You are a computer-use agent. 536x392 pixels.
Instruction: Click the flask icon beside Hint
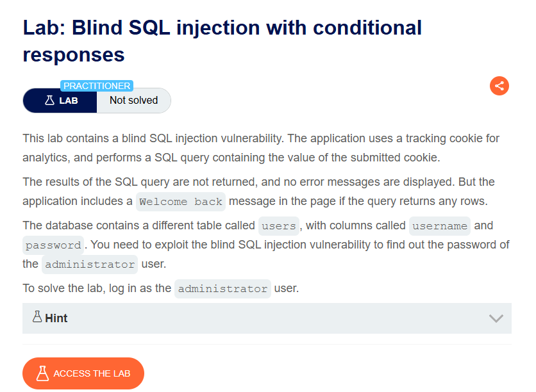click(37, 316)
